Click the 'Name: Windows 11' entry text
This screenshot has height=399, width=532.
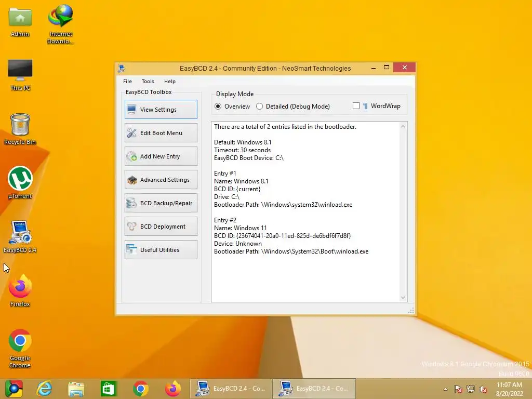coord(240,228)
